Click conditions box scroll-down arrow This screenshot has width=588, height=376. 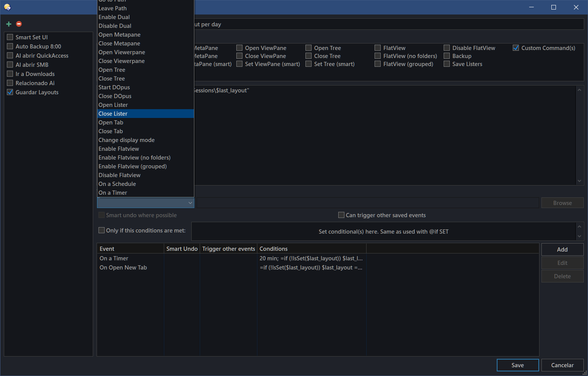[580, 236]
